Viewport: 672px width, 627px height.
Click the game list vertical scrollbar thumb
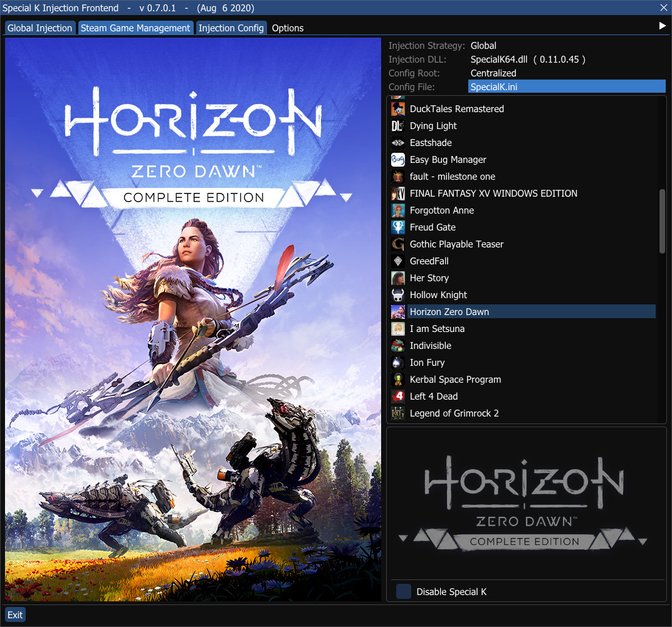(662, 221)
